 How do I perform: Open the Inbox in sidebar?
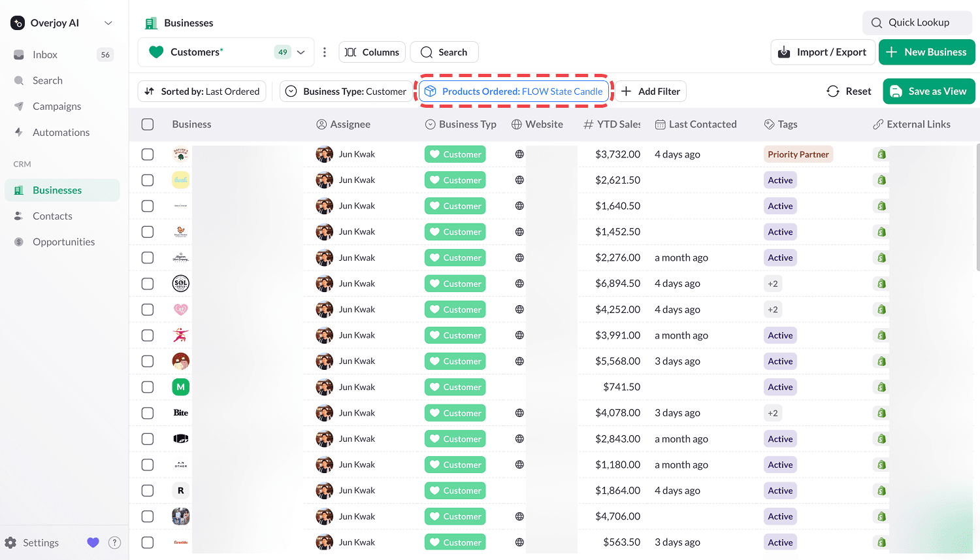(63, 55)
